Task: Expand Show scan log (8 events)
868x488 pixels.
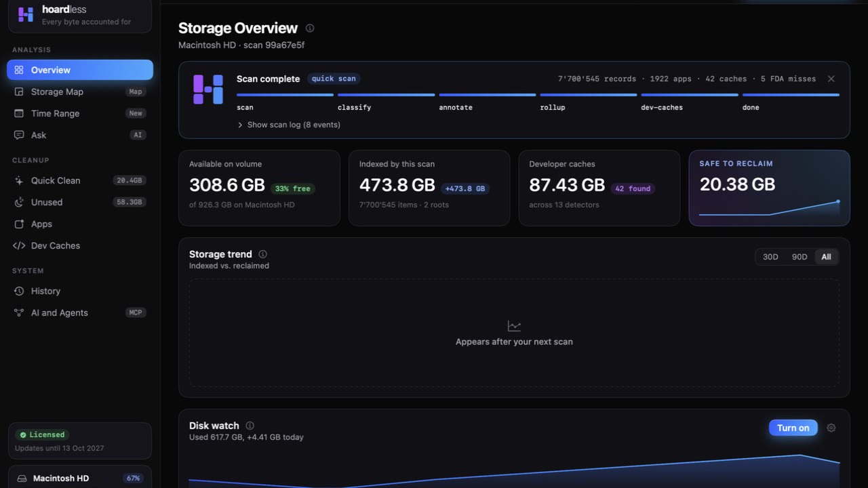Action: click(289, 125)
